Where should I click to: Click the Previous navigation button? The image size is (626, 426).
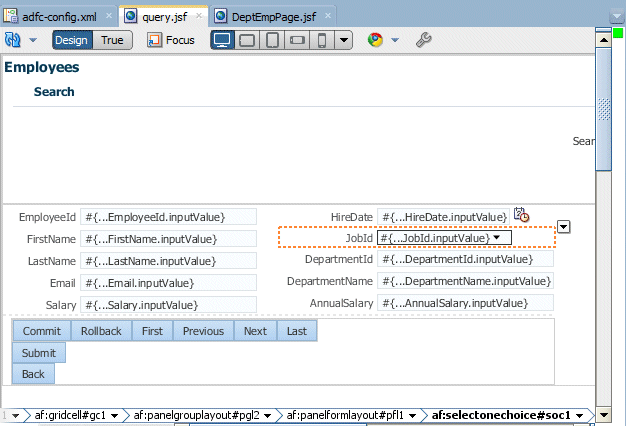coord(204,331)
